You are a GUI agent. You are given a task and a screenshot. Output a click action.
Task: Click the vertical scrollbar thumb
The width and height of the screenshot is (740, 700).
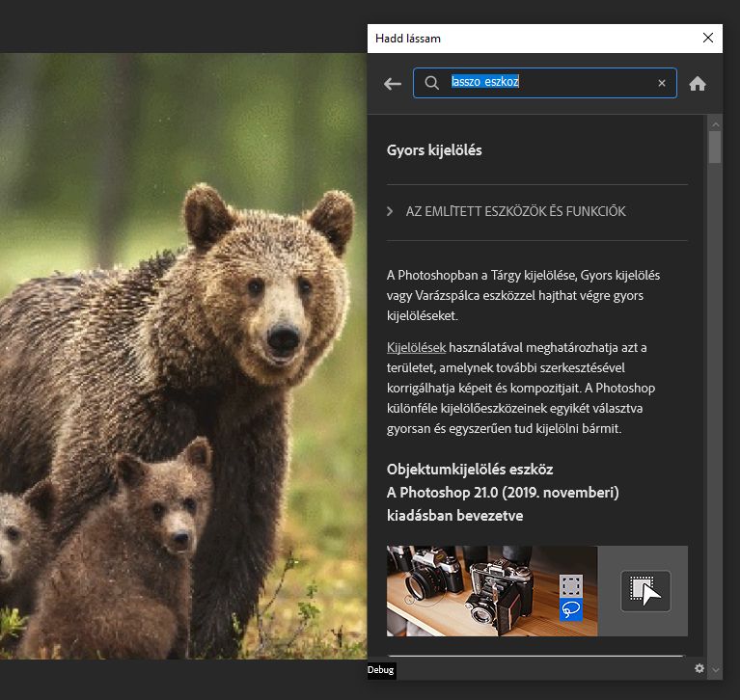tap(716, 148)
